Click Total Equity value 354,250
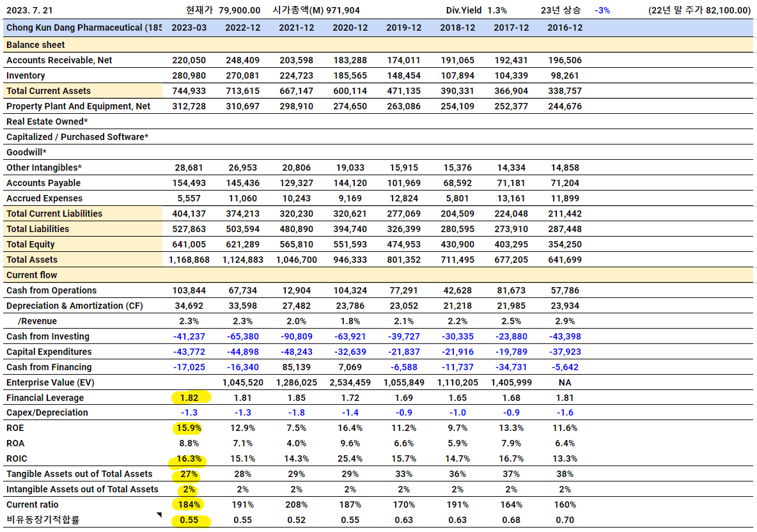This screenshot has height=532, width=757. pos(565,244)
